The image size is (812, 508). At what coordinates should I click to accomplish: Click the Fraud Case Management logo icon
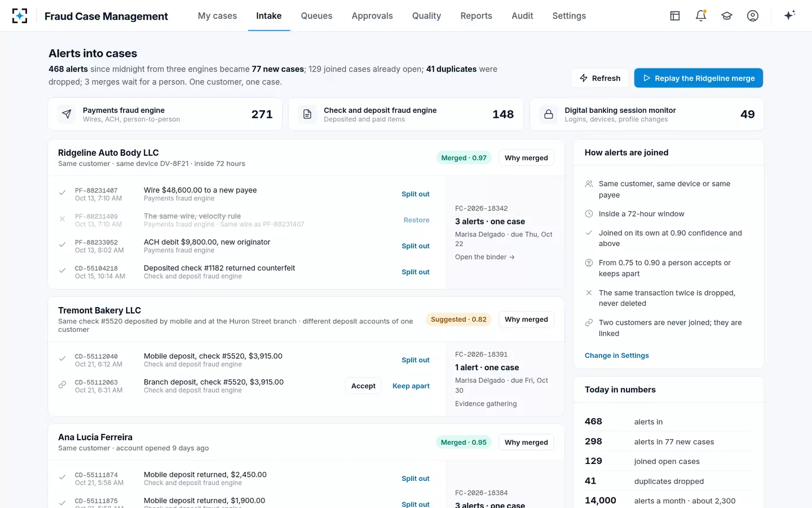(x=20, y=16)
